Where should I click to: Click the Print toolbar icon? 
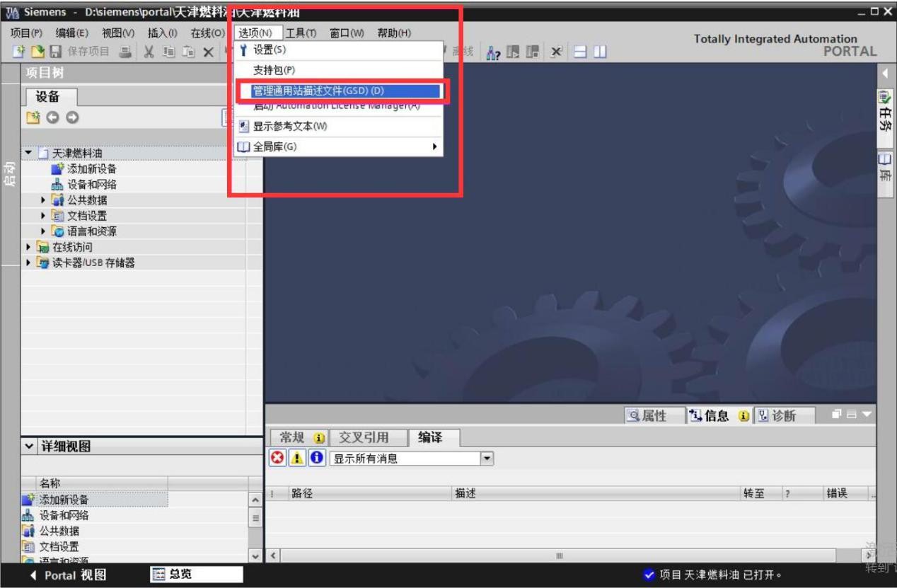click(125, 52)
